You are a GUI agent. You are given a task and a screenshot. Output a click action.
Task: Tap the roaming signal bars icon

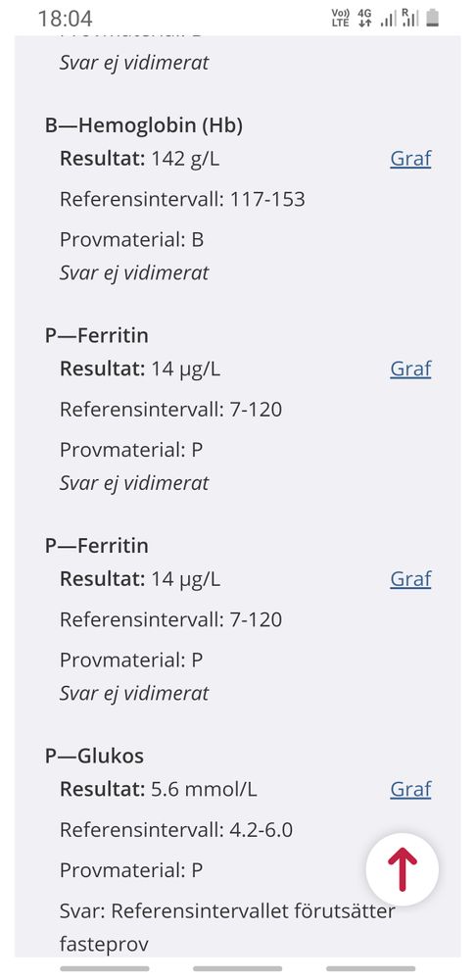(x=409, y=18)
